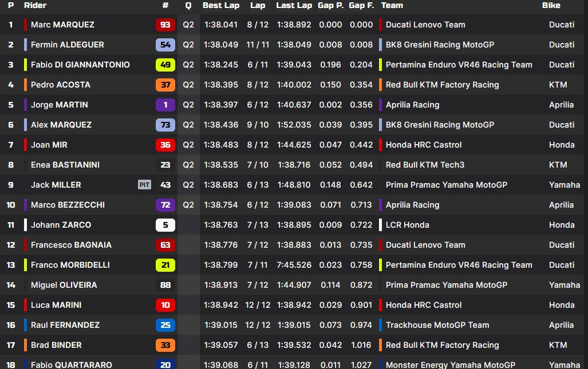Click Raul FERNANDEZ number 25 badge

click(x=165, y=326)
